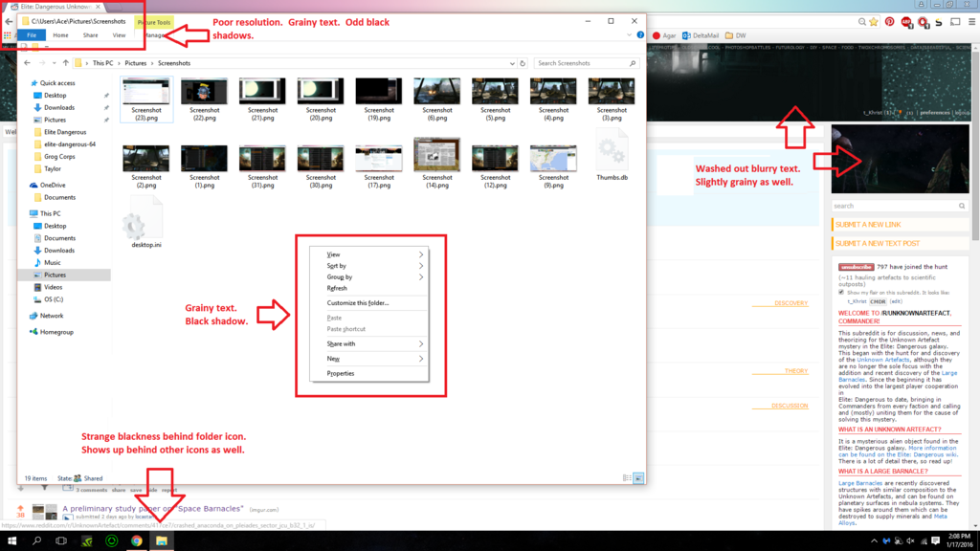This screenshot has width=980, height=551.
Task: Open the Share ribbon tab
Action: pyautogui.click(x=91, y=35)
